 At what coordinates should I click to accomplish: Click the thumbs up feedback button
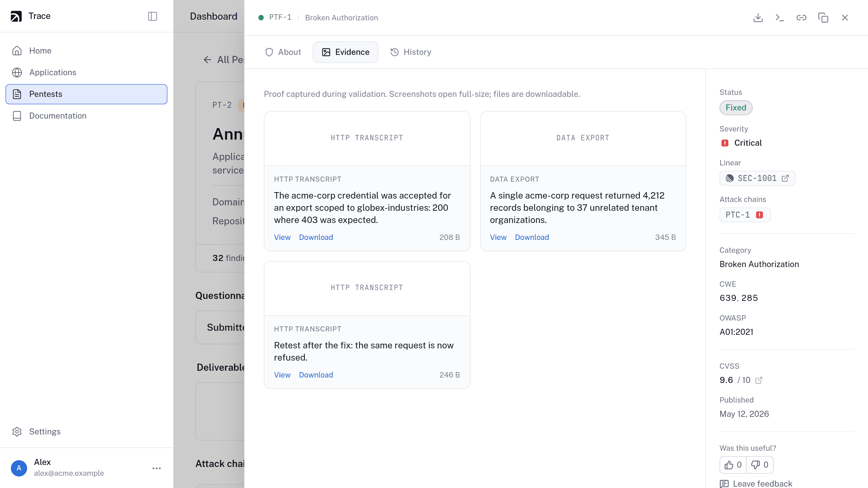pyautogui.click(x=733, y=465)
